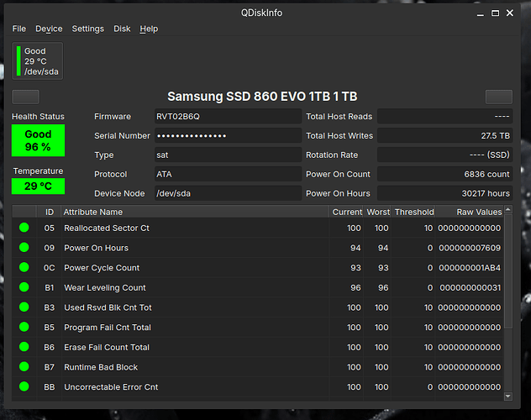
Task: Click green status dot for Runtime Bad Block
Action: point(24,367)
